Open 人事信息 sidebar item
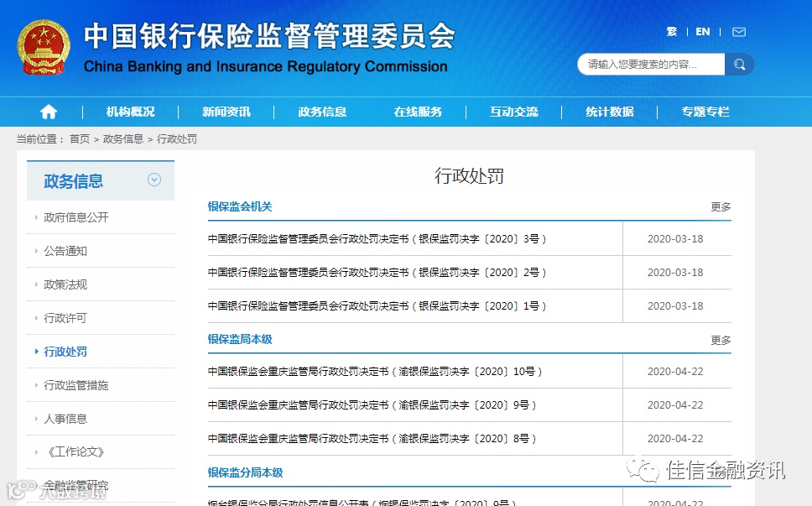 pyautogui.click(x=65, y=419)
